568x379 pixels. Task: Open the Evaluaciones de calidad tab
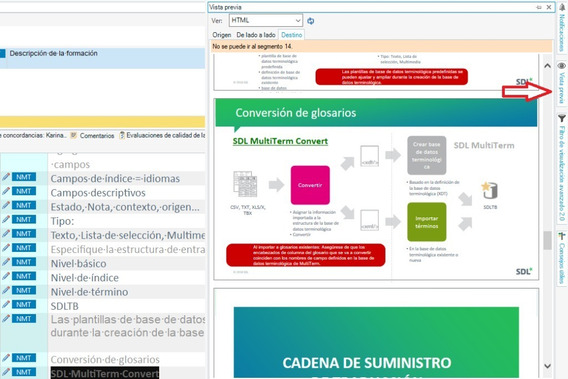162,136
